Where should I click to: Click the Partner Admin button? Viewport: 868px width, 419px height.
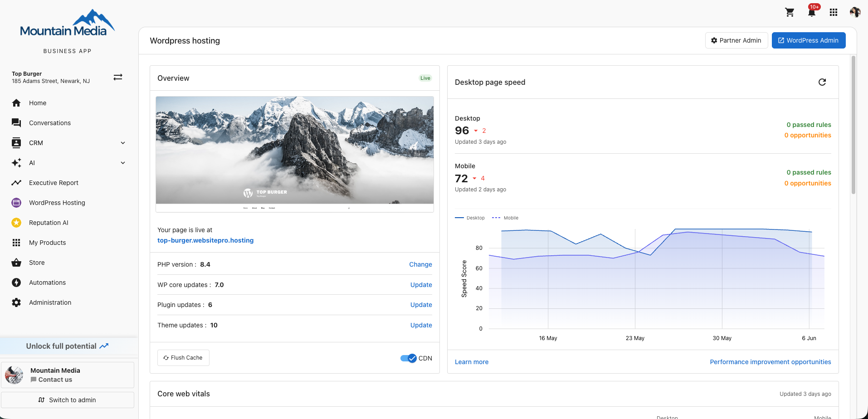[736, 40]
